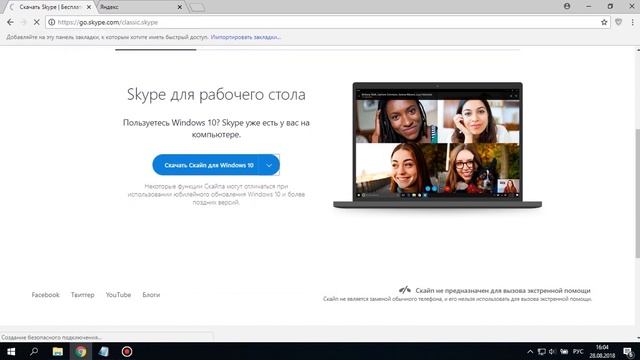Close the Яндекс tab
This screenshot has width=640, height=360.
point(180,7)
